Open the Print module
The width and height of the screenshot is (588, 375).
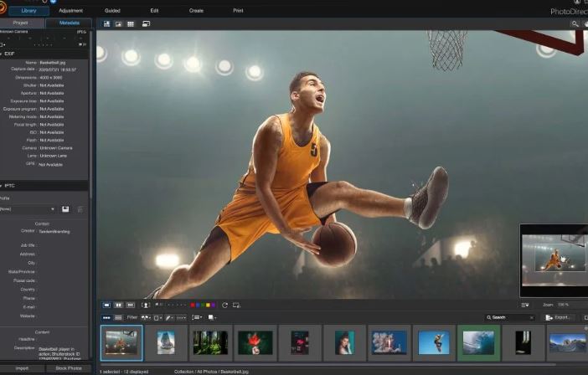point(238,11)
